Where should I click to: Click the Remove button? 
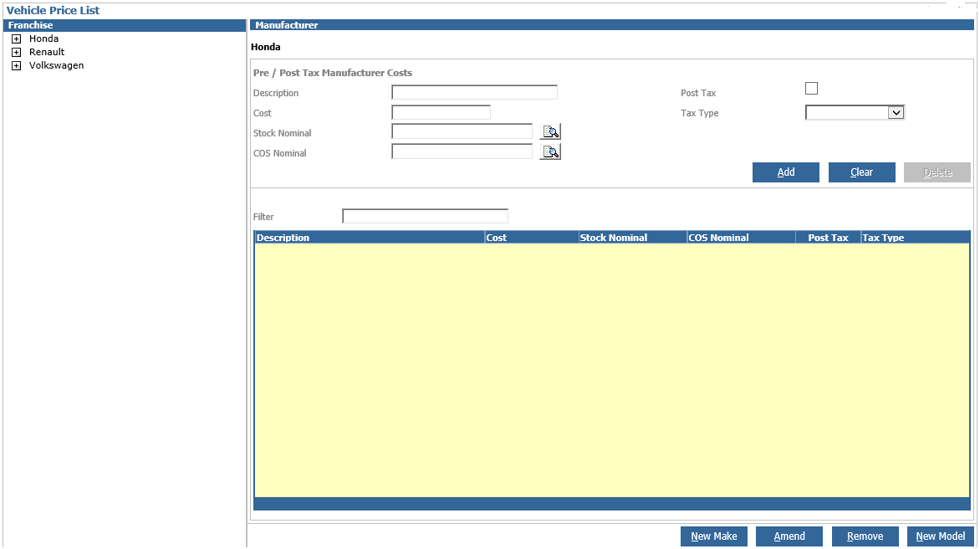(x=865, y=536)
